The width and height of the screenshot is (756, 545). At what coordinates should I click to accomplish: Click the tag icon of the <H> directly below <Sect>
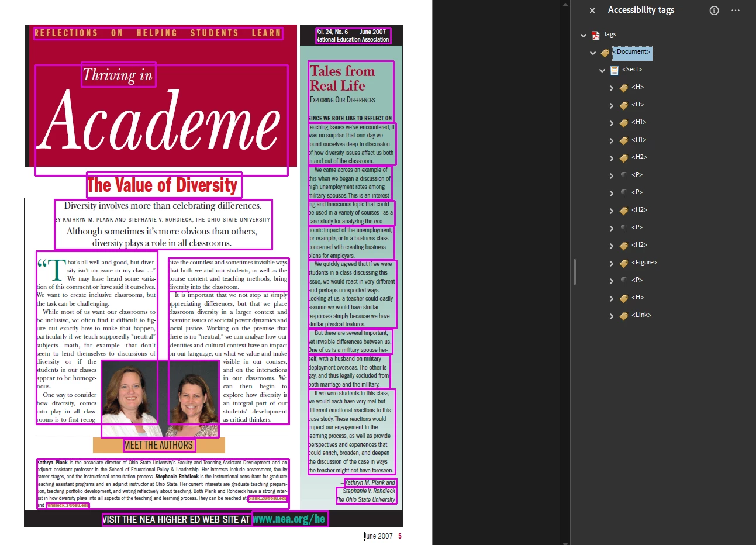[x=624, y=88]
